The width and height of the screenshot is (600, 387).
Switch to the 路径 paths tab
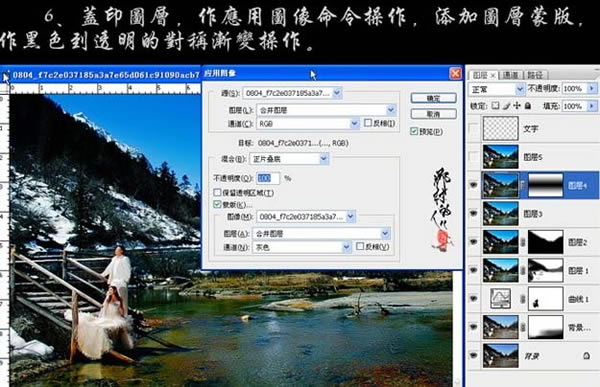point(534,75)
